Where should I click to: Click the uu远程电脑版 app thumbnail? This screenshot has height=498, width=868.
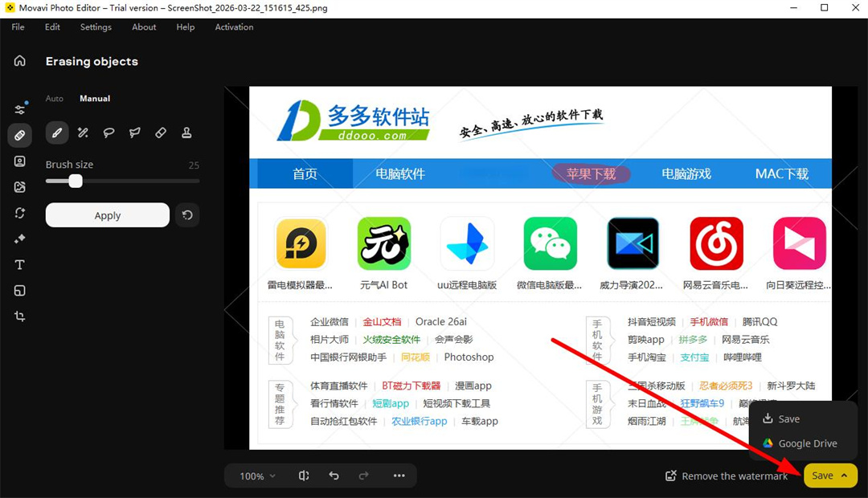[x=467, y=243]
